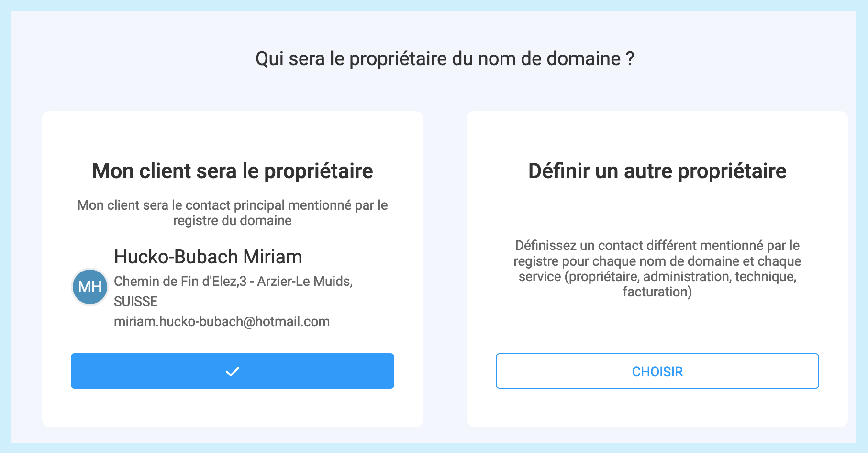Click the street text 'Chemin de Fin d'Elez,3'
Screen dimensions: 868x453
click(180, 281)
